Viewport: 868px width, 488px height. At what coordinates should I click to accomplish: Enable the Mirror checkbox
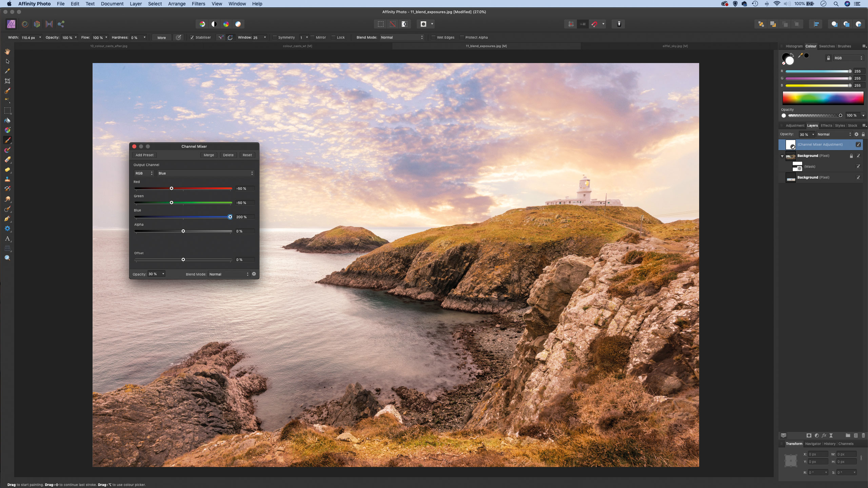312,38
